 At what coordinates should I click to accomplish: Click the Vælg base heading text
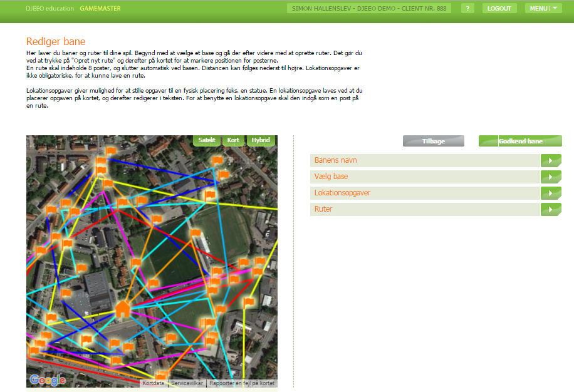pos(331,177)
